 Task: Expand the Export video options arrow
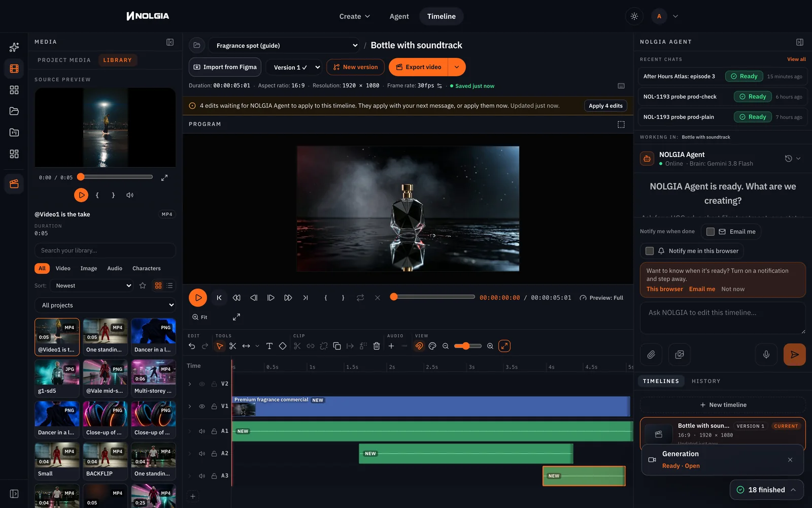(457, 67)
